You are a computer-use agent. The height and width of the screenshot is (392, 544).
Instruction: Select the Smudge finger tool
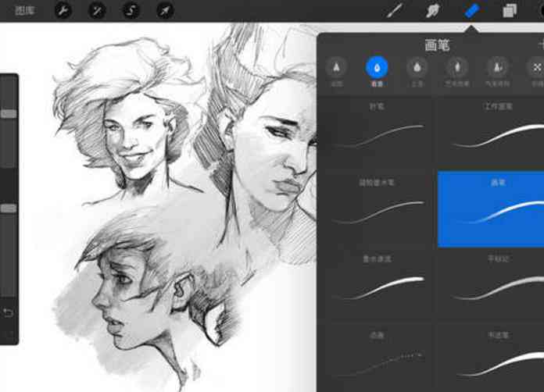click(433, 10)
